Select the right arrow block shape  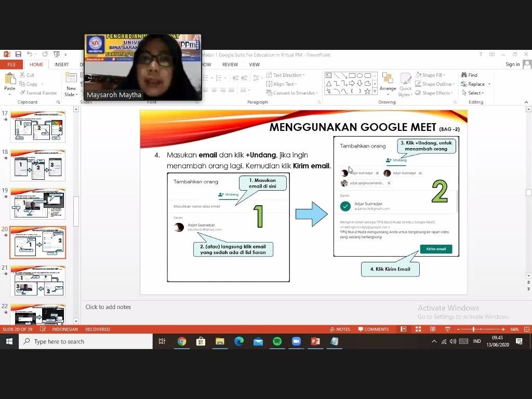click(x=352, y=83)
